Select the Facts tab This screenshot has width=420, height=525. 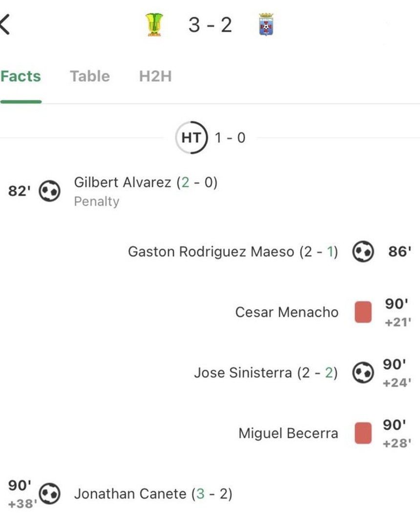coord(21,76)
